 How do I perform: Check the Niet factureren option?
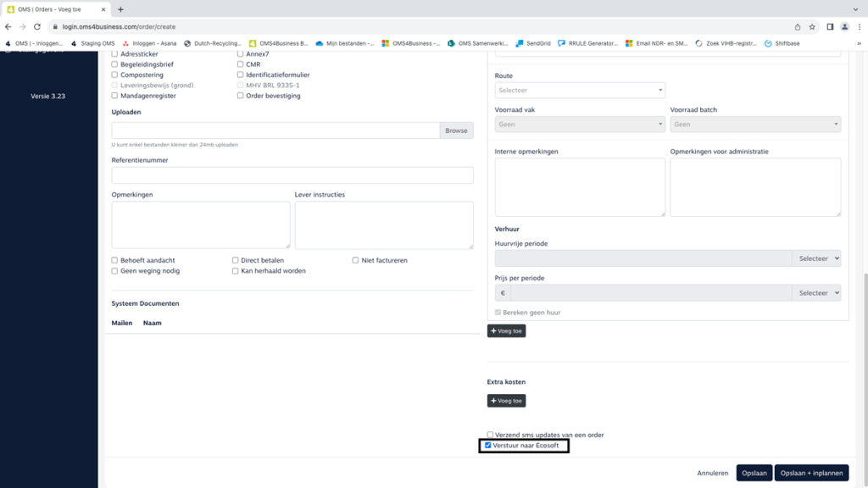[355, 260]
